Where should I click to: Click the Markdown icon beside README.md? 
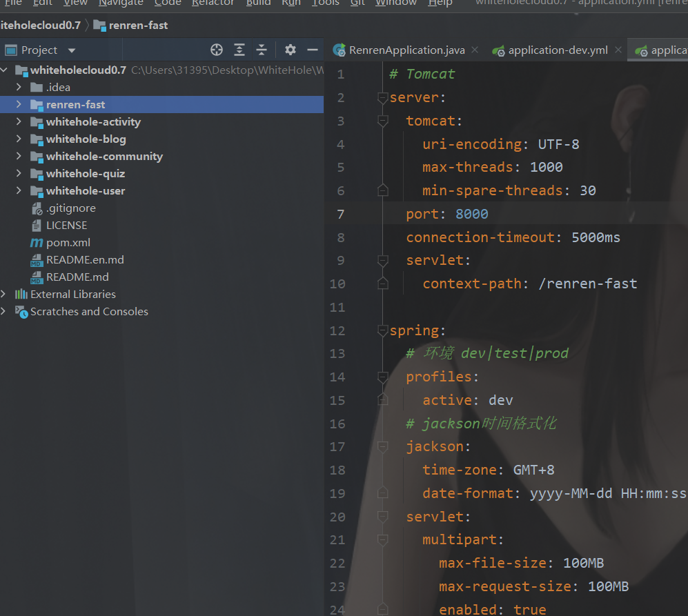coord(37,277)
